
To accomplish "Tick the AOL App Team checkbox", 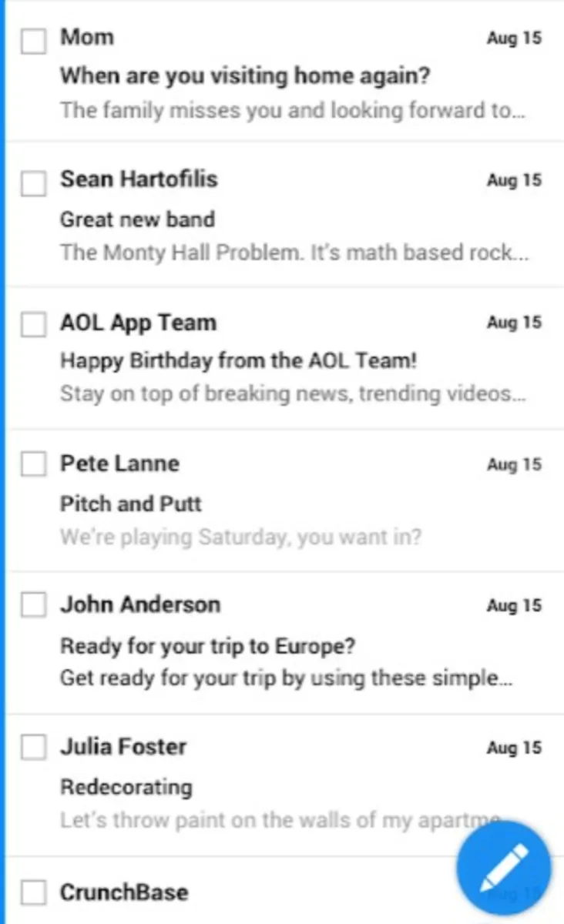I will [x=33, y=325].
